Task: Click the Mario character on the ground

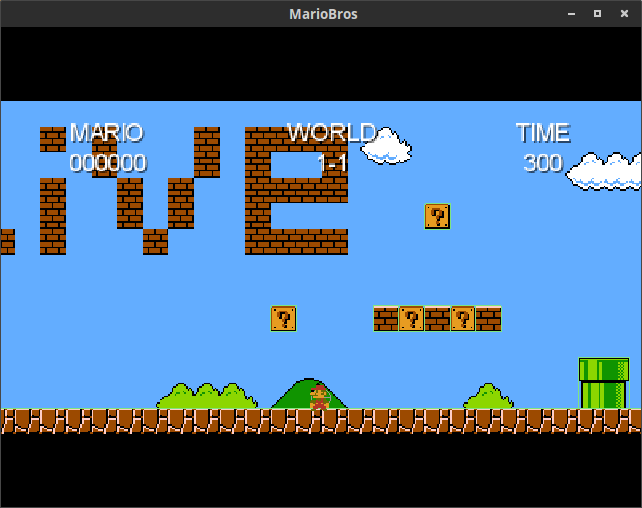Action: (x=319, y=397)
